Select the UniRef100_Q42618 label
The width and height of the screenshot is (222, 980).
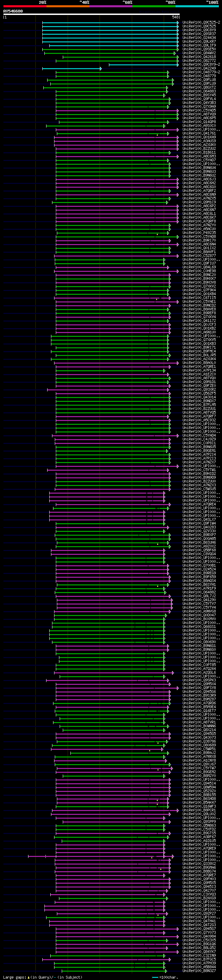click(x=199, y=57)
